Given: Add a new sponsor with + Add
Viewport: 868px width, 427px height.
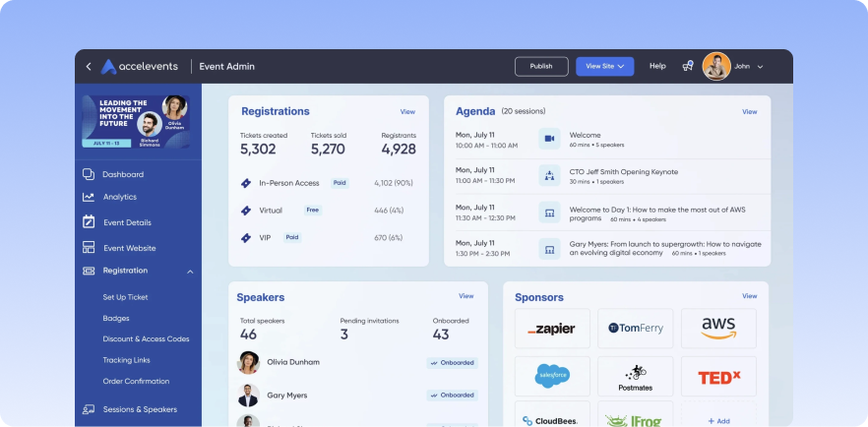Looking at the screenshot, I should point(718,420).
